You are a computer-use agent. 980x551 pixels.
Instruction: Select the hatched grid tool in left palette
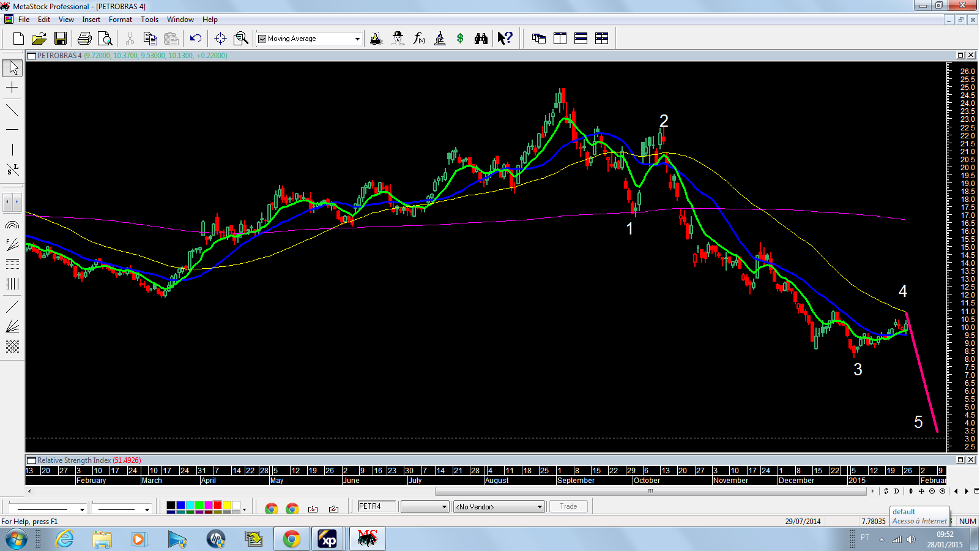click(x=12, y=346)
